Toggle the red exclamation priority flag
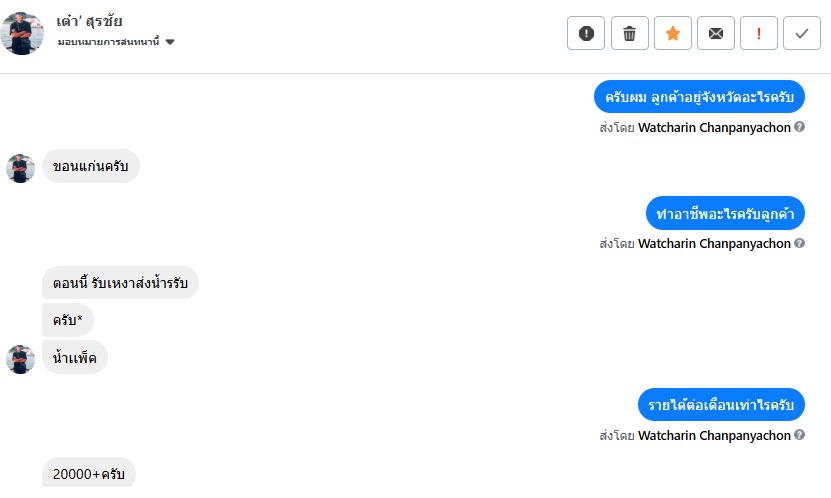 (x=758, y=33)
